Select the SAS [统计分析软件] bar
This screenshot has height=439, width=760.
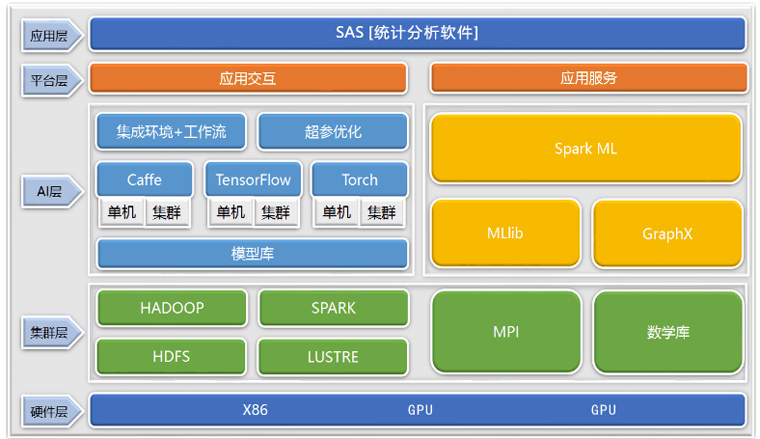(x=417, y=33)
